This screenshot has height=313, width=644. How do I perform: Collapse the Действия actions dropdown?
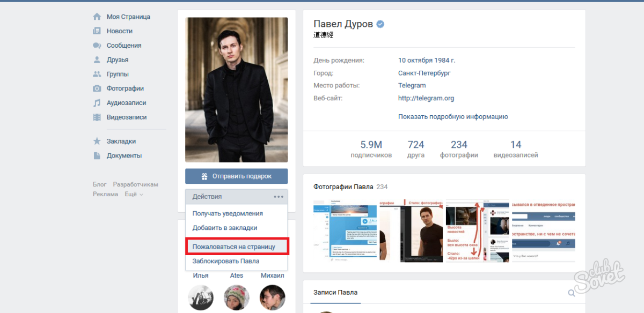[236, 197]
